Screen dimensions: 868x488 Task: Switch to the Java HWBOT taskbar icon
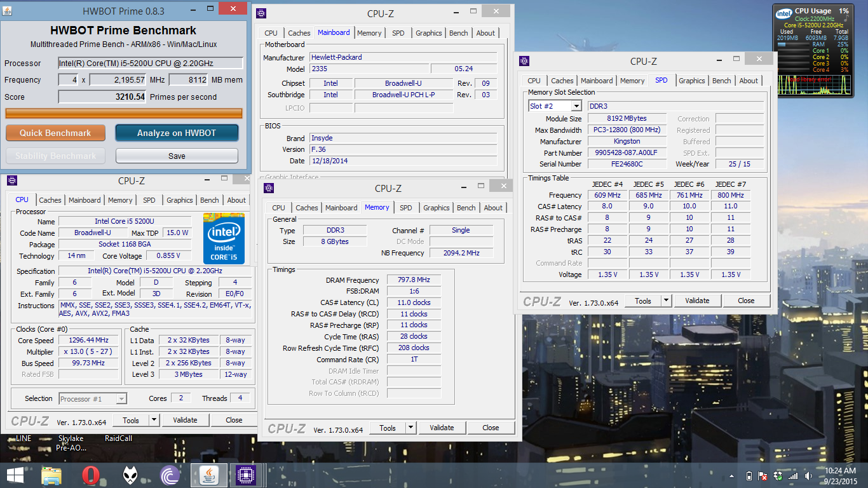208,475
